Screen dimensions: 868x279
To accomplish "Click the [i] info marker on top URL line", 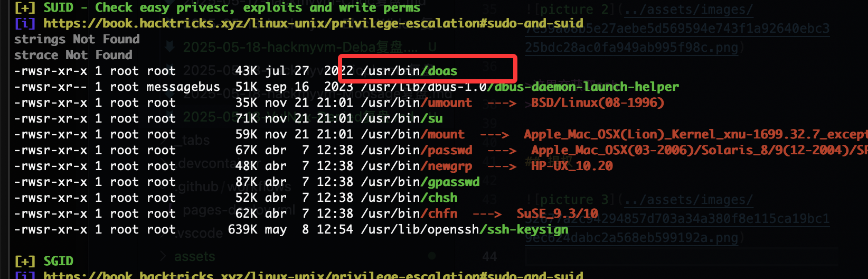I will (x=25, y=23).
